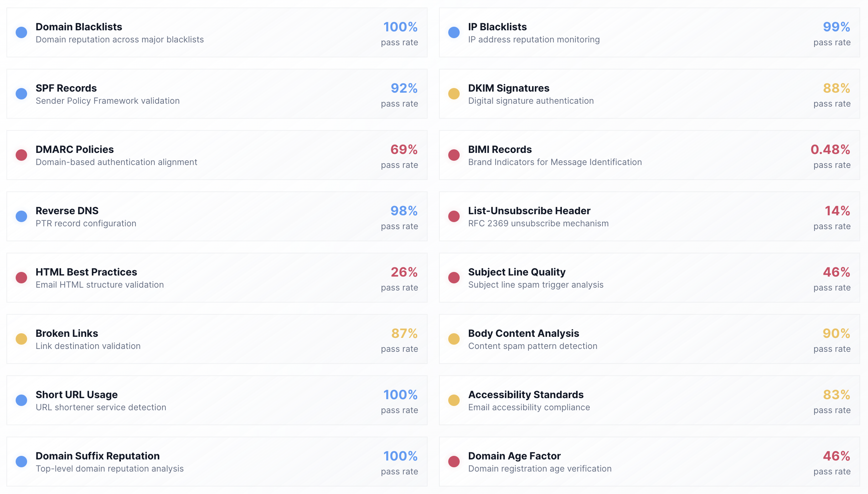Click the blue dot next to Short URL Usage
This screenshot has height=494, width=868.
tap(21, 400)
